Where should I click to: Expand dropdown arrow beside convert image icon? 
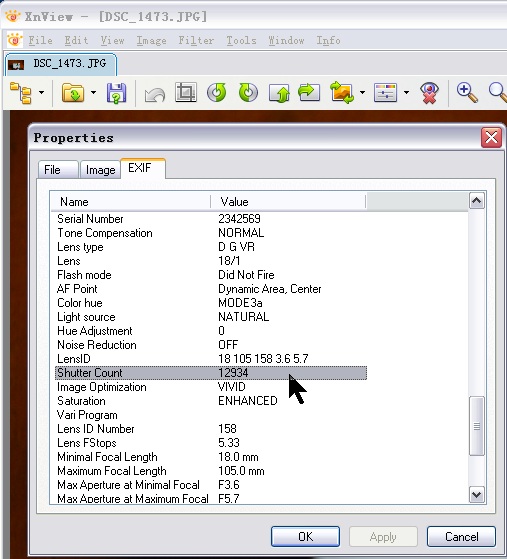pos(362,92)
